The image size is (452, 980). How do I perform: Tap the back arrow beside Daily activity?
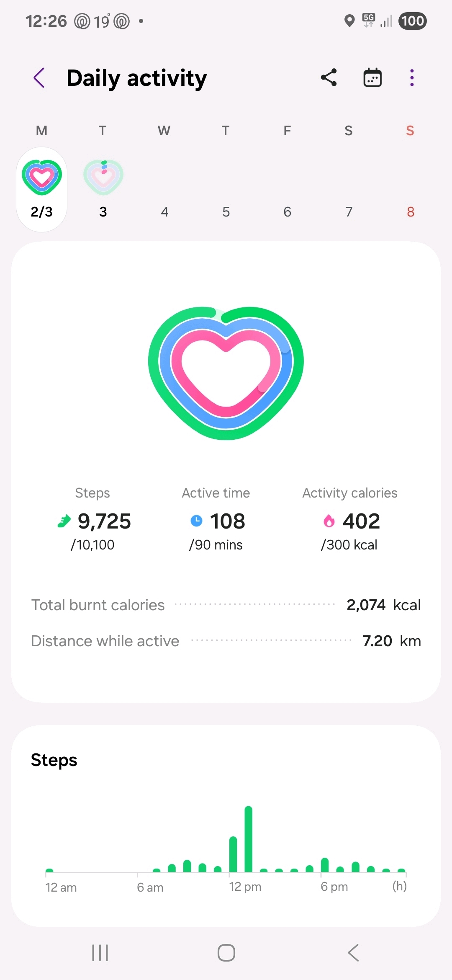[39, 78]
